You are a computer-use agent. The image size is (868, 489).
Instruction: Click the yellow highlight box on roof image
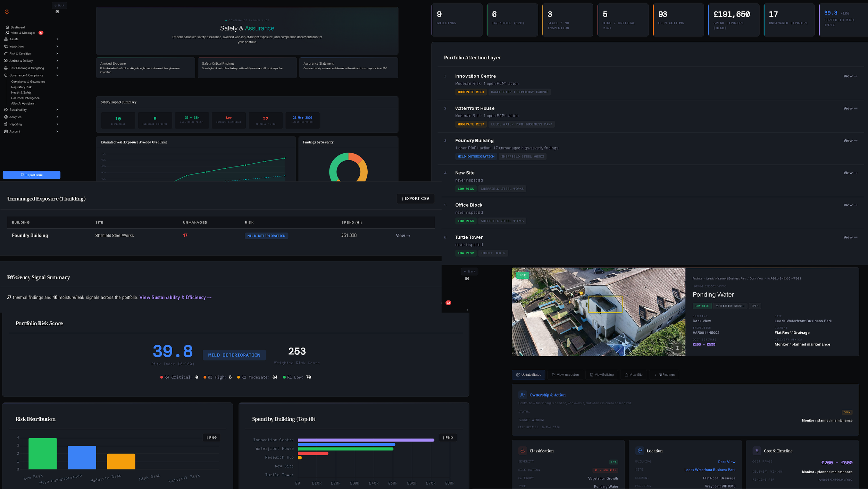pos(605,304)
